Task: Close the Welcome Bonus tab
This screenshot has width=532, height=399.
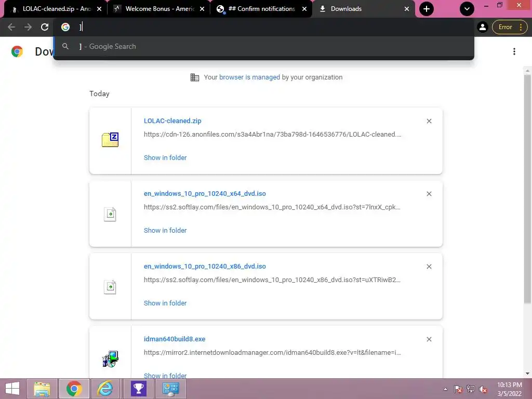Action: pos(202,9)
